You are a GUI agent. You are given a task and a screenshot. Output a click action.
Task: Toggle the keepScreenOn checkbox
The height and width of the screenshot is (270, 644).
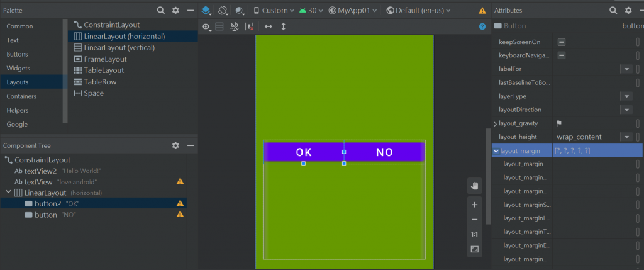tap(562, 42)
